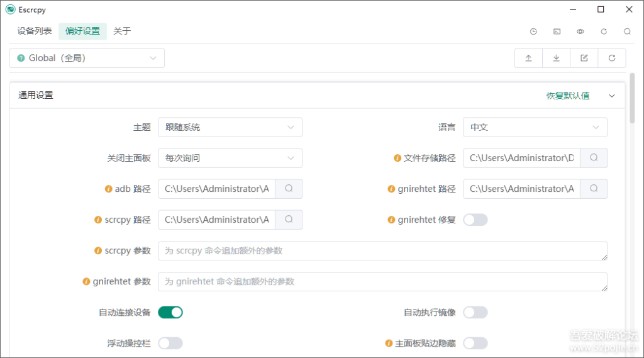
Task: Click info icon beside gnirehtet 参数
Action: 86,281
